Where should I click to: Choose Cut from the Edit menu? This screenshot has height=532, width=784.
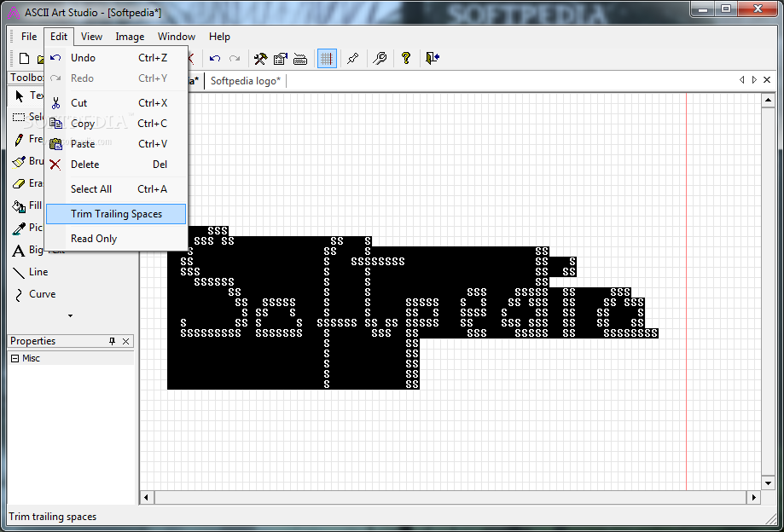click(x=116, y=103)
